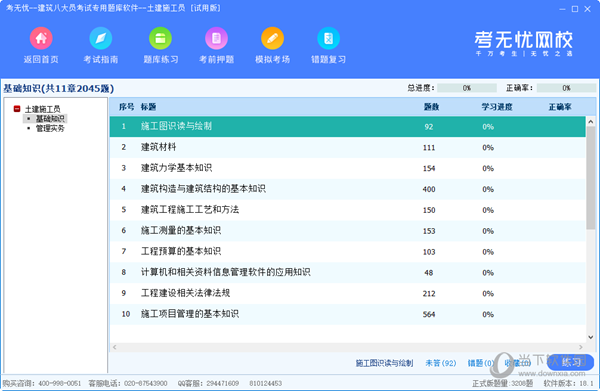
Task: Open the 模拟考场 mock exam icon
Action: click(x=272, y=38)
